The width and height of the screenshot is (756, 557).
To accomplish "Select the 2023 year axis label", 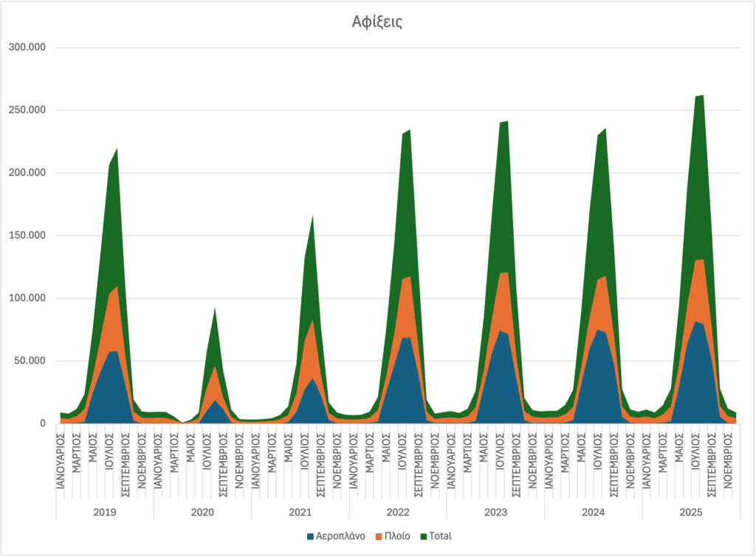I will point(495,512).
